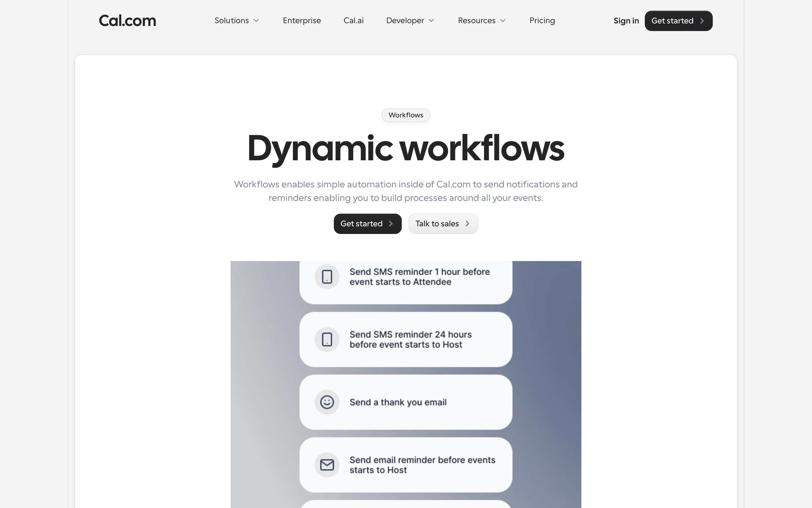Open the Pricing page
Viewport: 812px width, 508px height.
click(542, 21)
